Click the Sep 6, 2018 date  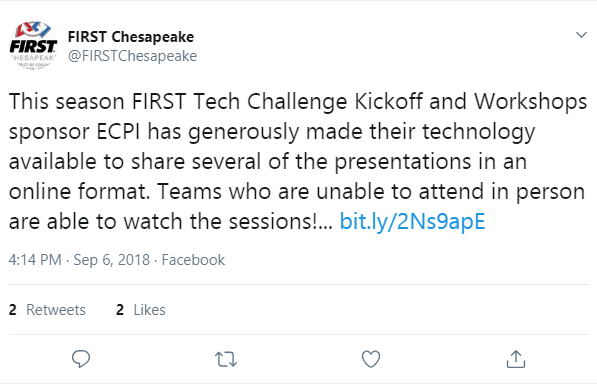(x=112, y=260)
